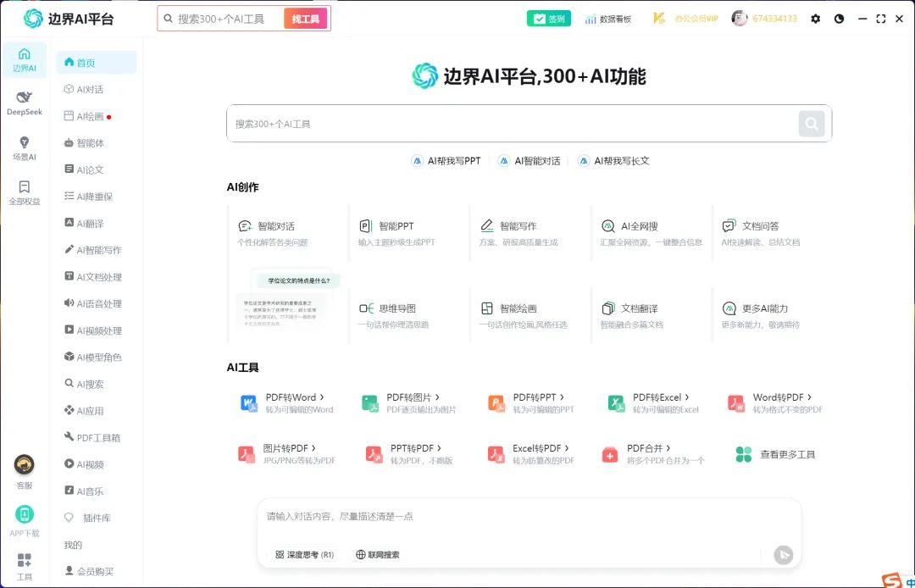Open PDF工具箱 in the sidebar
The image size is (915, 588).
pos(97,437)
